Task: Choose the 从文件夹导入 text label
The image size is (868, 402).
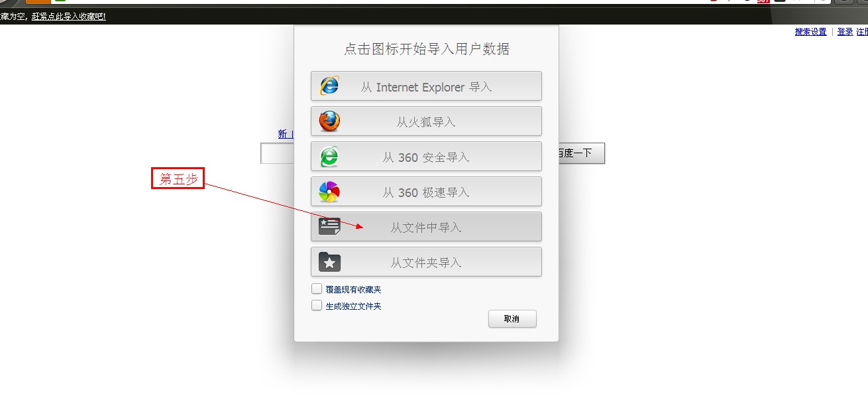Action: pyautogui.click(x=426, y=263)
